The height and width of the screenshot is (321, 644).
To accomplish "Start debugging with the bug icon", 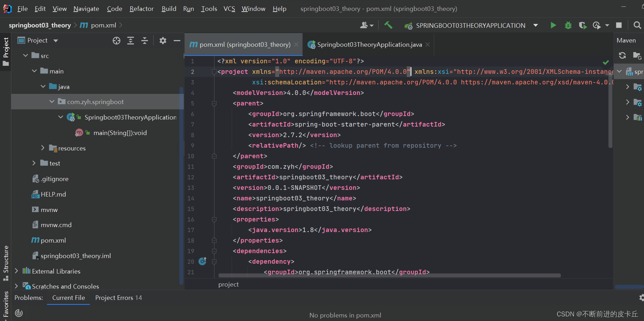I will click(x=568, y=25).
